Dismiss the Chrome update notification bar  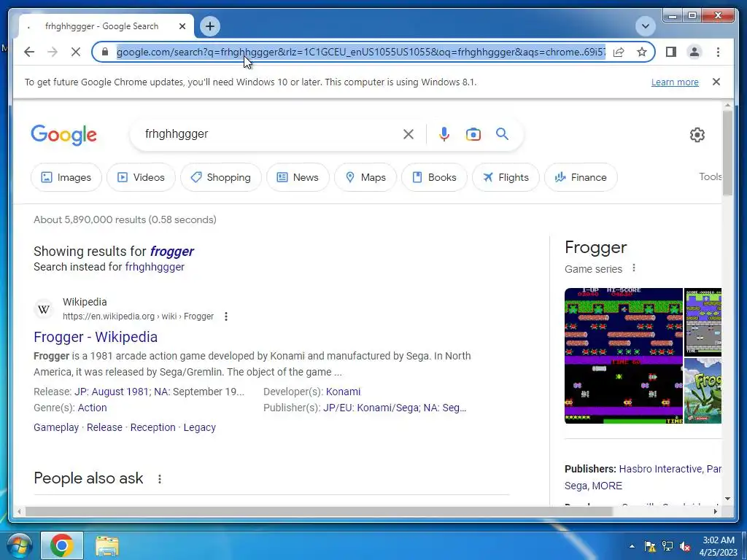click(716, 82)
